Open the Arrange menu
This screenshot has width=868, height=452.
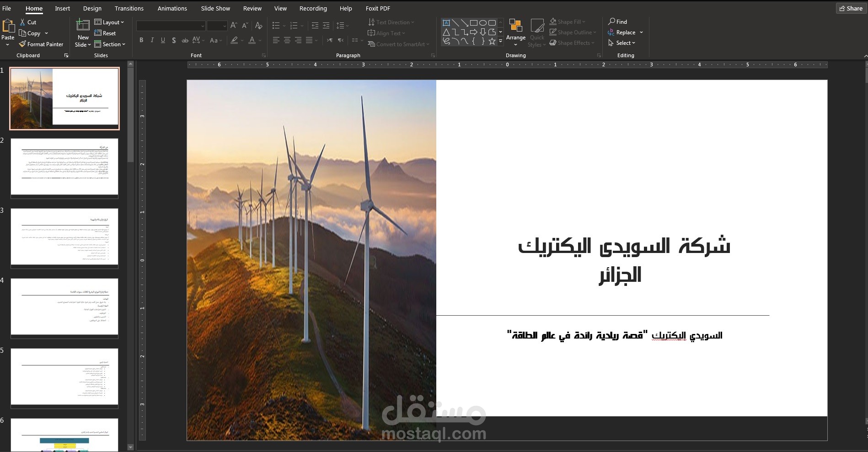tap(516, 32)
